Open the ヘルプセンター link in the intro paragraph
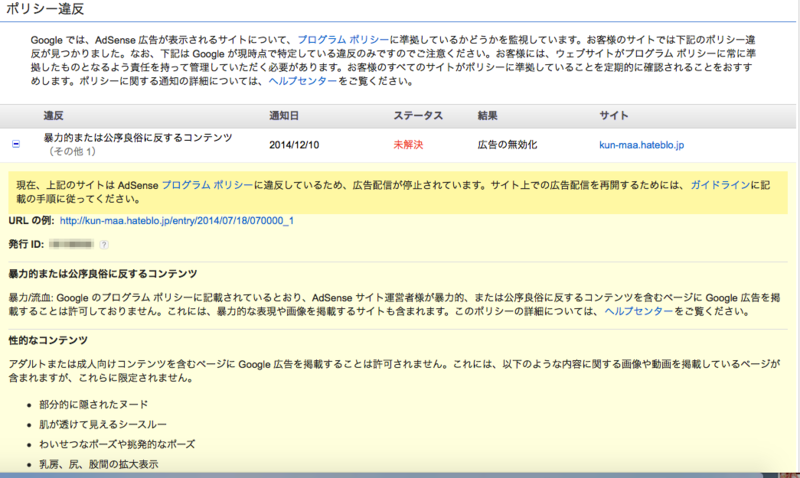This screenshot has width=800, height=478. pos(303,81)
